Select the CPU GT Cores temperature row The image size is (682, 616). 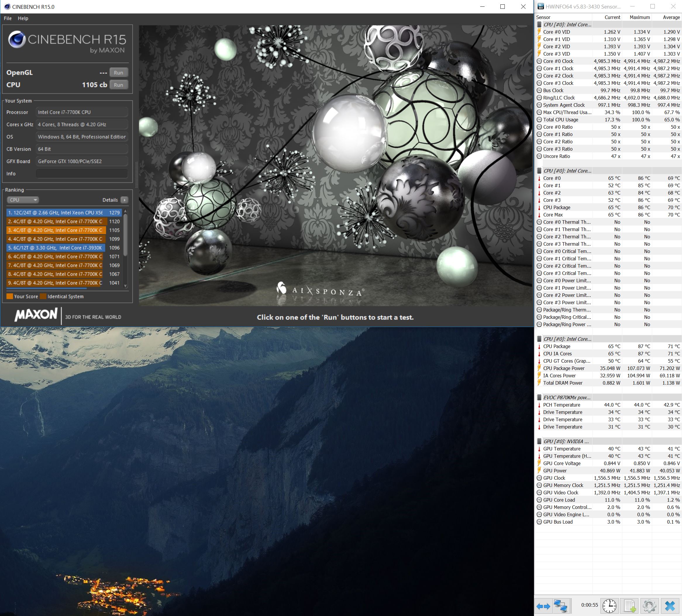point(608,361)
